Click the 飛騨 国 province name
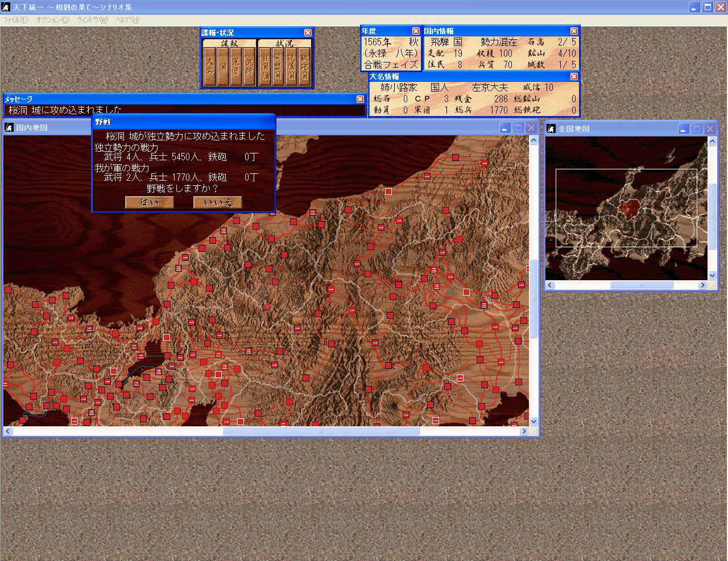728x561 pixels. pyautogui.click(x=446, y=42)
